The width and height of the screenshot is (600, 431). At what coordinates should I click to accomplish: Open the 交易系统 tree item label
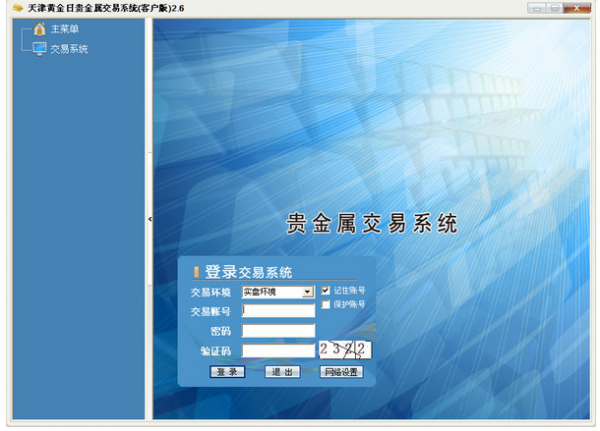(x=69, y=49)
